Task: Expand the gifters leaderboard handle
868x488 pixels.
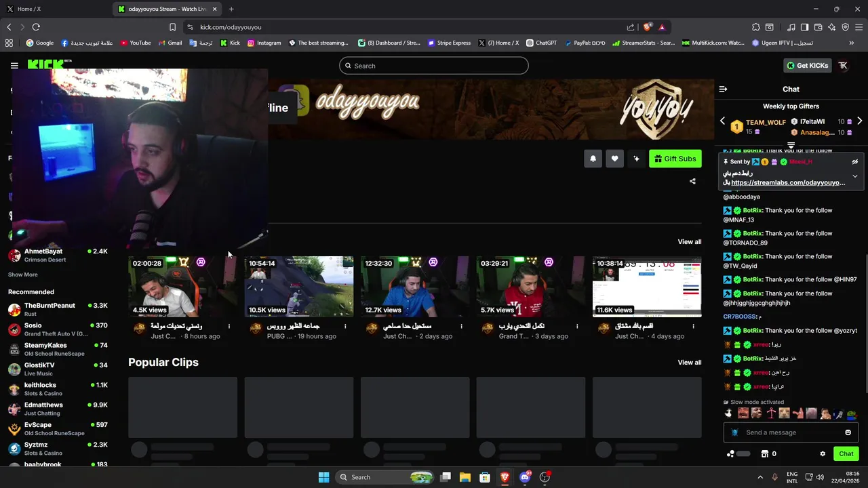Action: (791, 146)
